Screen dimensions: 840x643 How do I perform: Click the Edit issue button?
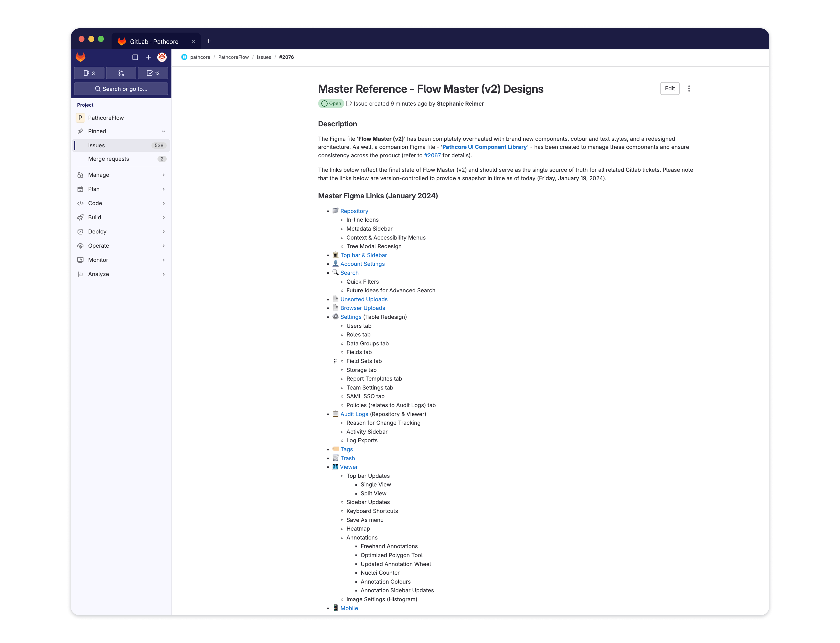[670, 89]
